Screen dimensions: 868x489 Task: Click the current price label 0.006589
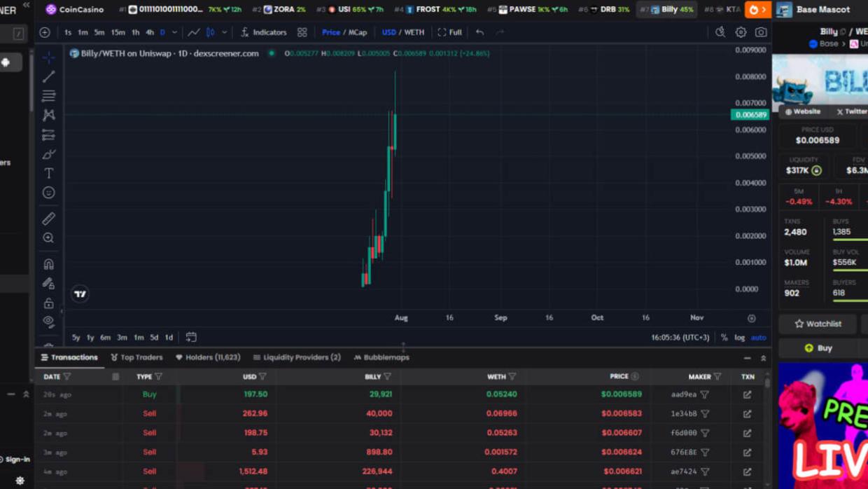click(x=750, y=114)
